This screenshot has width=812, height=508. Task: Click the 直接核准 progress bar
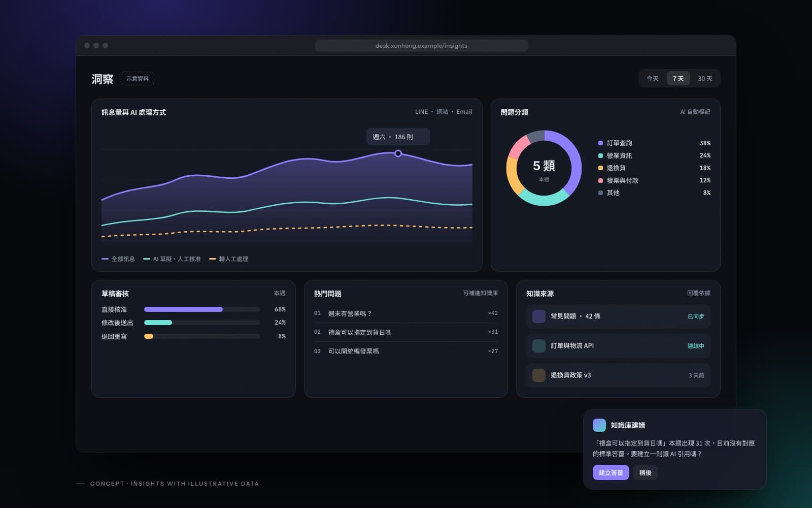(x=202, y=309)
